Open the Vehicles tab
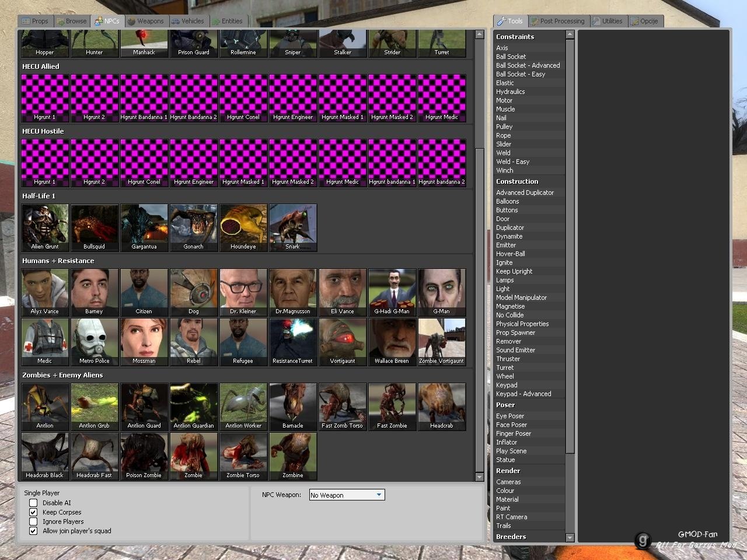Image resolution: width=747 pixels, height=560 pixels. [x=188, y=21]
